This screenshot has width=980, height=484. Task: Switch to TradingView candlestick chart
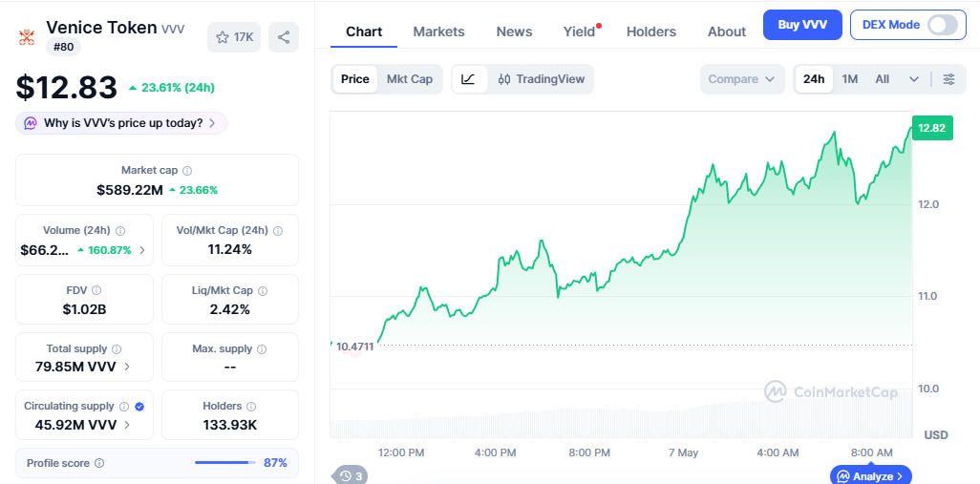click(x=542, y=79)
